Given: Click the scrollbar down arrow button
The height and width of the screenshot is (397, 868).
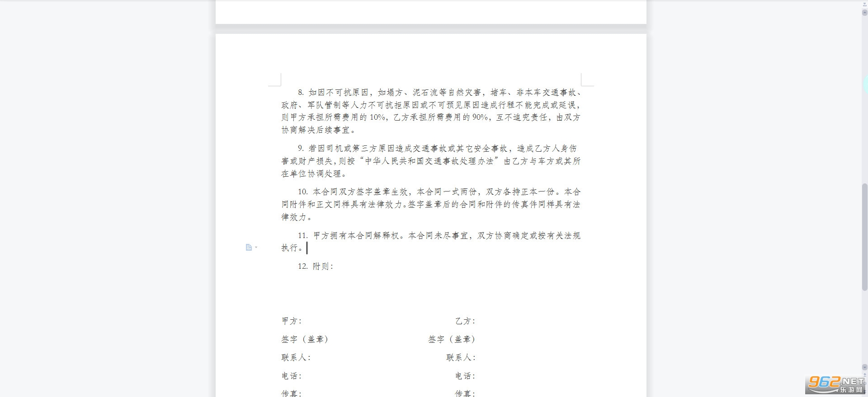Looking at the screenshot, I should (x=864, y=367).
